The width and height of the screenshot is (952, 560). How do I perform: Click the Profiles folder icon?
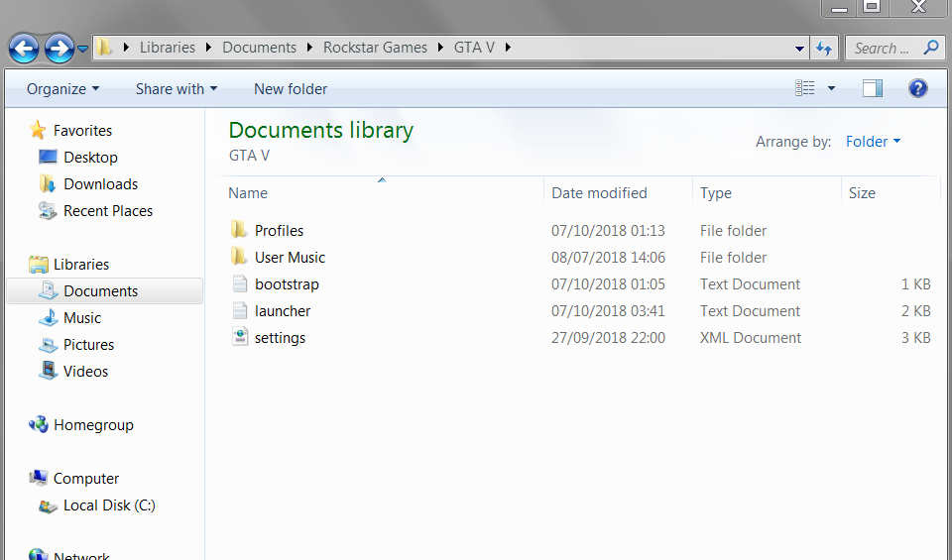coord(239,229)
